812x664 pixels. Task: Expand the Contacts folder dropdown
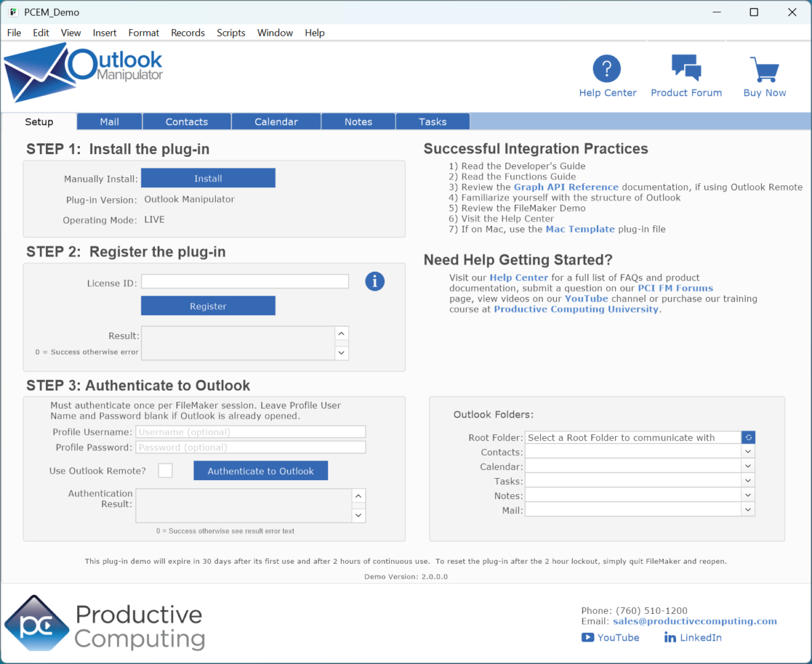tap(748, 452)
